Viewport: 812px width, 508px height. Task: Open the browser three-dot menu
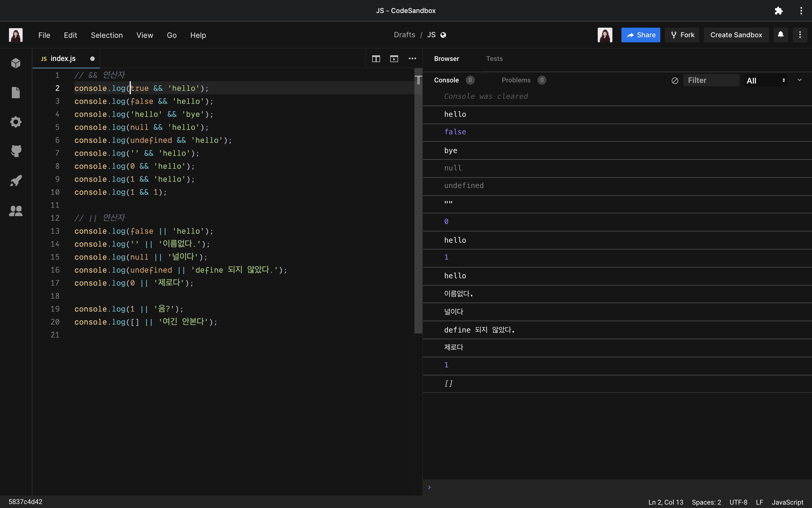(801, 11)
